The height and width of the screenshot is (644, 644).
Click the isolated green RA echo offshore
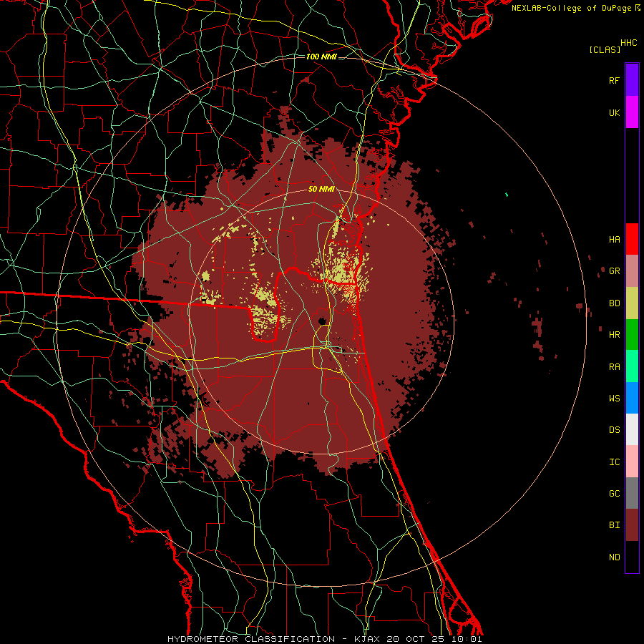point(507,194)
